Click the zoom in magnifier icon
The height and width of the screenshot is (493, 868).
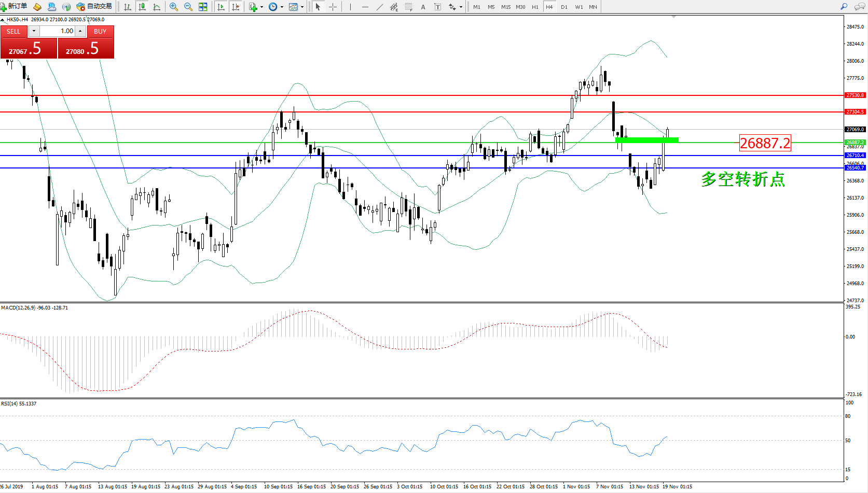(x=174, y=7)
